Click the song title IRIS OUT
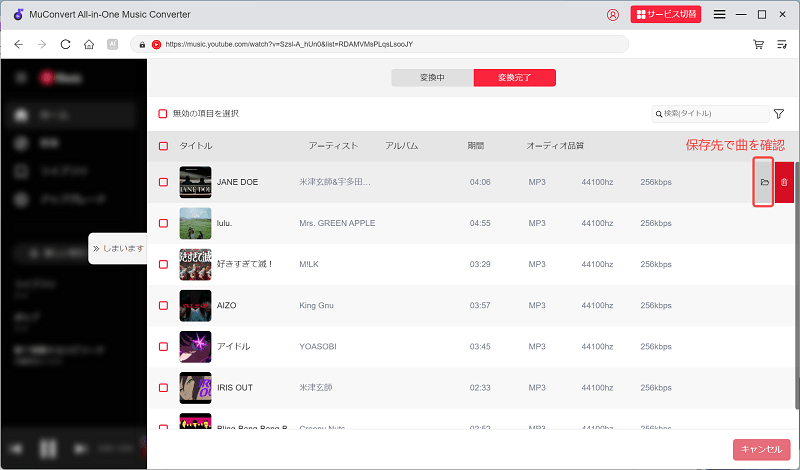This screenshot has height=470, width=800. tap(235, 388)
